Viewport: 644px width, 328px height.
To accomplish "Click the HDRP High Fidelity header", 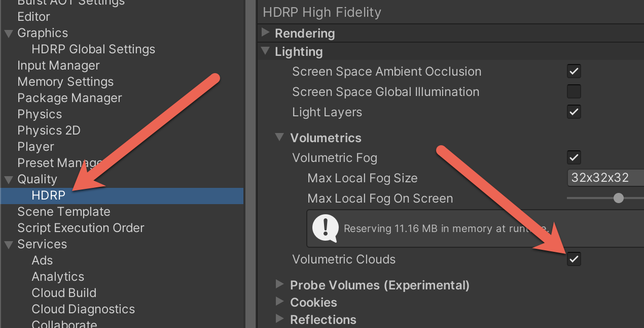I will 322,12.
